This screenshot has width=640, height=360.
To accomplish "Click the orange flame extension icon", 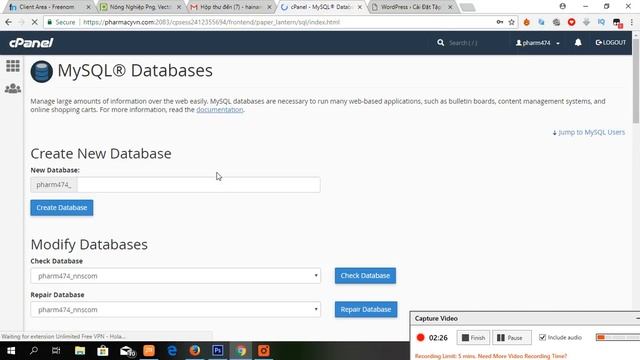I will (527, 22).
